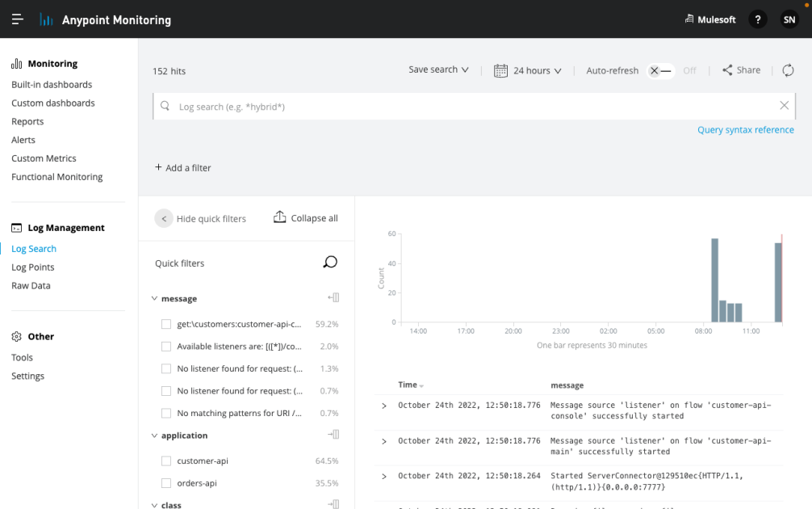Expand the class quick filter section
The width and height of the screenshot is (812, 509).
tap(153, 504)
